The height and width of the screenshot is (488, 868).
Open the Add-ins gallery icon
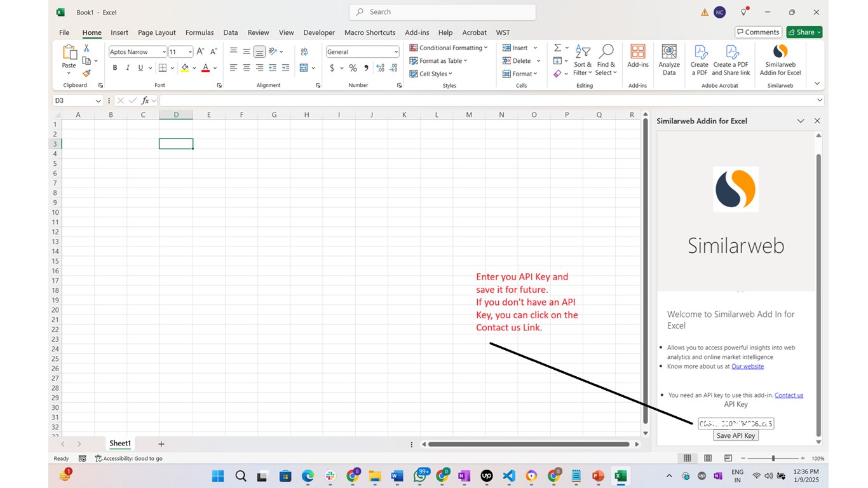pyautogui.click(x=638, y=56)
